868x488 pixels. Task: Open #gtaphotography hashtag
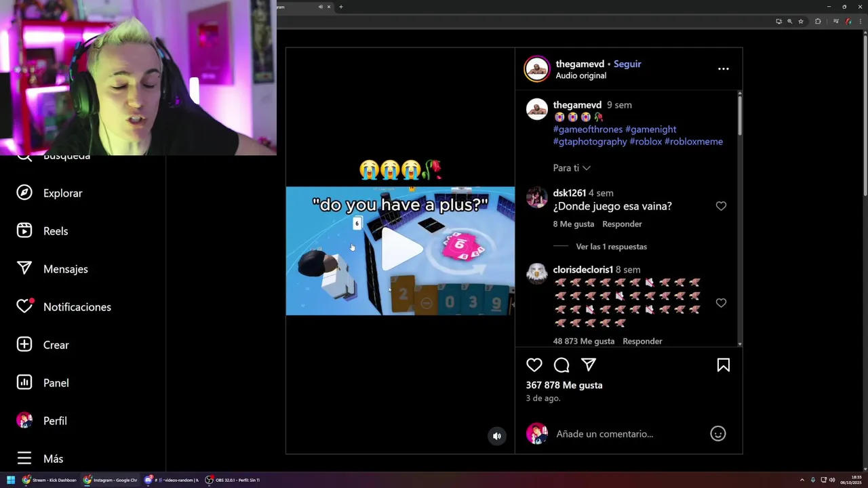(590, 142)
